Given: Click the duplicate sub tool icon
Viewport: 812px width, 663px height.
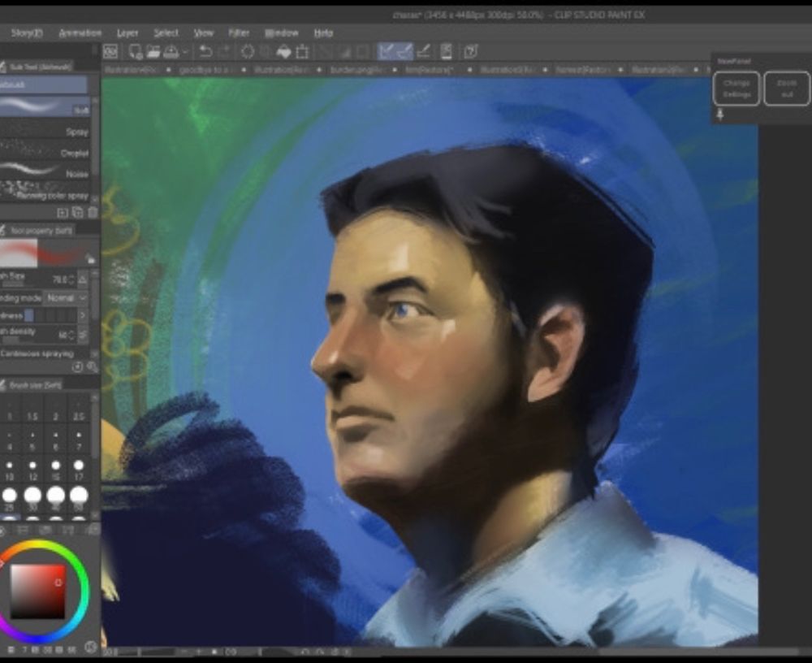Looking at the screenshot, I should 77,212.
